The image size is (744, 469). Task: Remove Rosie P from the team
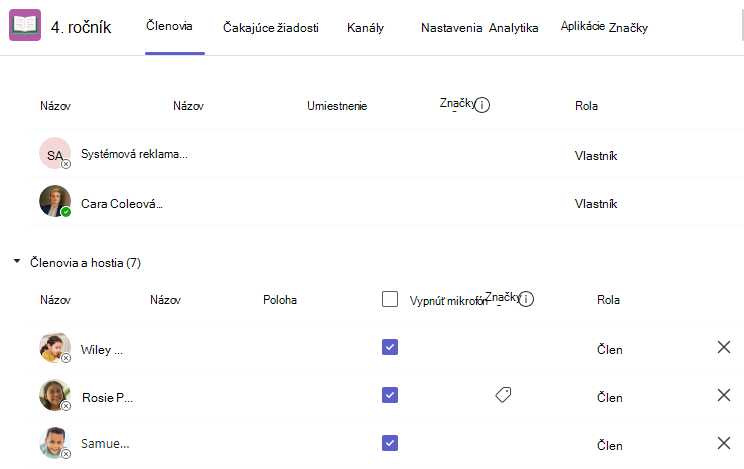(x=724, y=395)
